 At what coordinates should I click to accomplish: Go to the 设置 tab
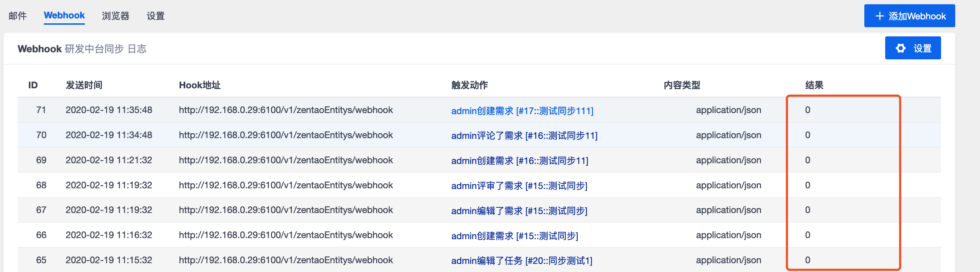pyautogui.click(x=155, y=16)
